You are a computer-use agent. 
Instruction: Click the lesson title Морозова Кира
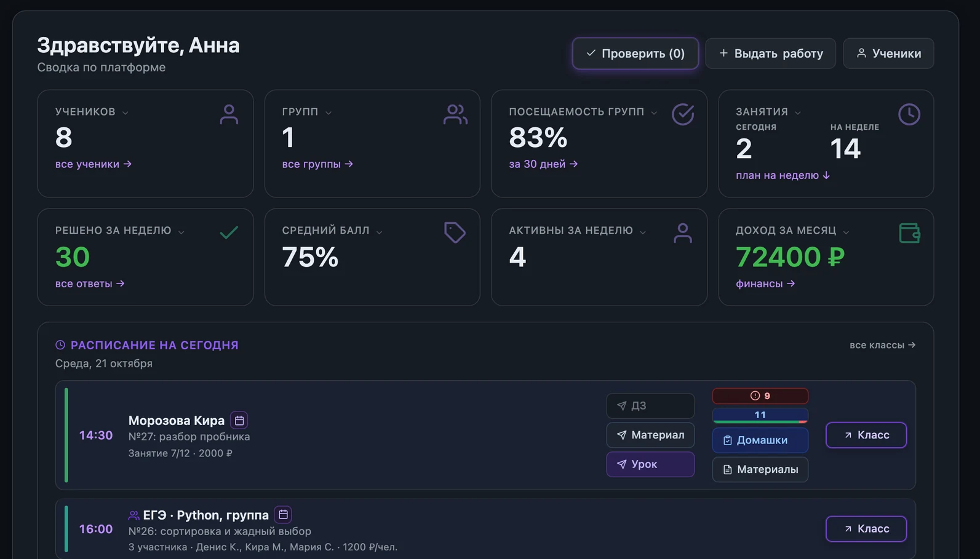click(x=177, y=421)
